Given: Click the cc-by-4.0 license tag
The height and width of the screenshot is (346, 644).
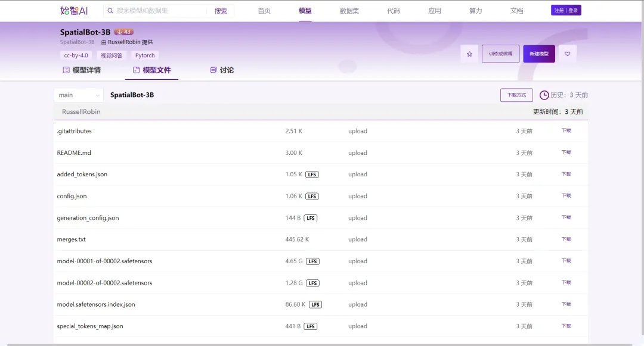Looking at the screenshot, I should 76,55.
